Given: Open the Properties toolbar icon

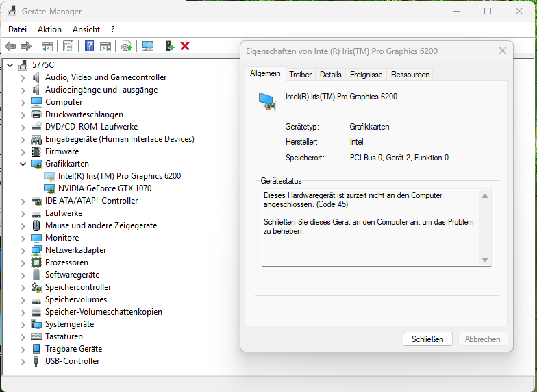Looking at the screenshot, I should pos(68,47).
